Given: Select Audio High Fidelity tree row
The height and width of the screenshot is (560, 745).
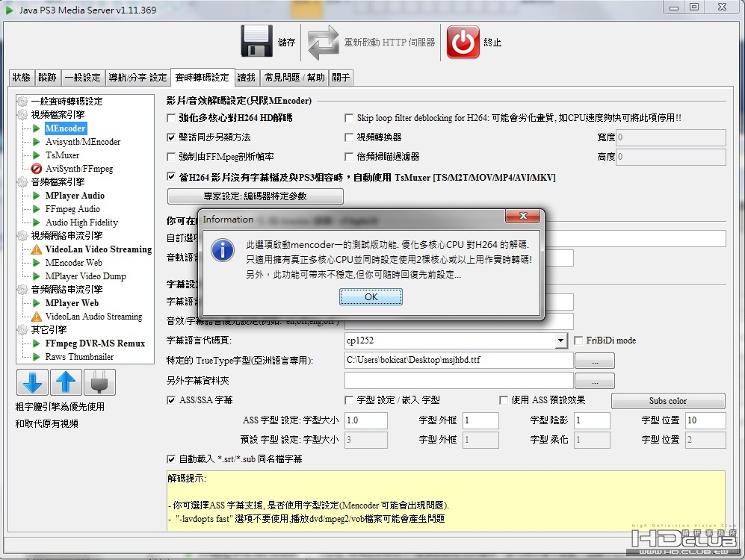Looking at the screenshot, I should pos(81,222).
